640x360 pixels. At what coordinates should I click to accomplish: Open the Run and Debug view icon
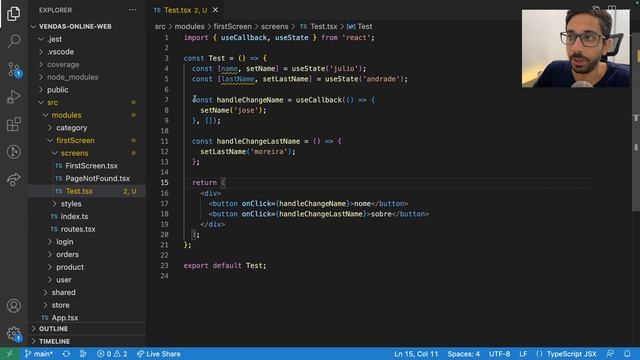[13, 97]
